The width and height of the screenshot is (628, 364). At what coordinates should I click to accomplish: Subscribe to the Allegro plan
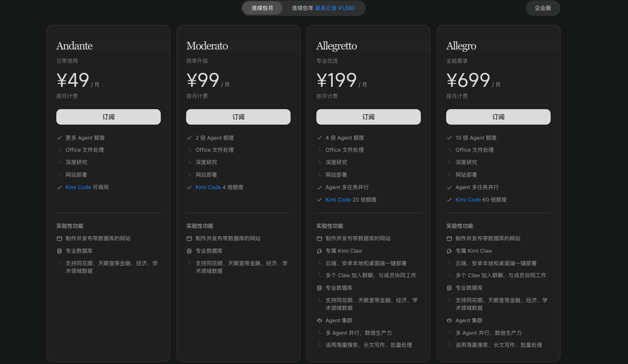tap(498, 117)
